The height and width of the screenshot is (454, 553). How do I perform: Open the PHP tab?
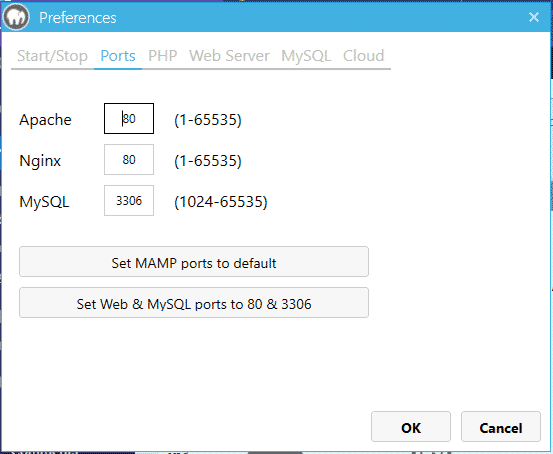(162, 56)
